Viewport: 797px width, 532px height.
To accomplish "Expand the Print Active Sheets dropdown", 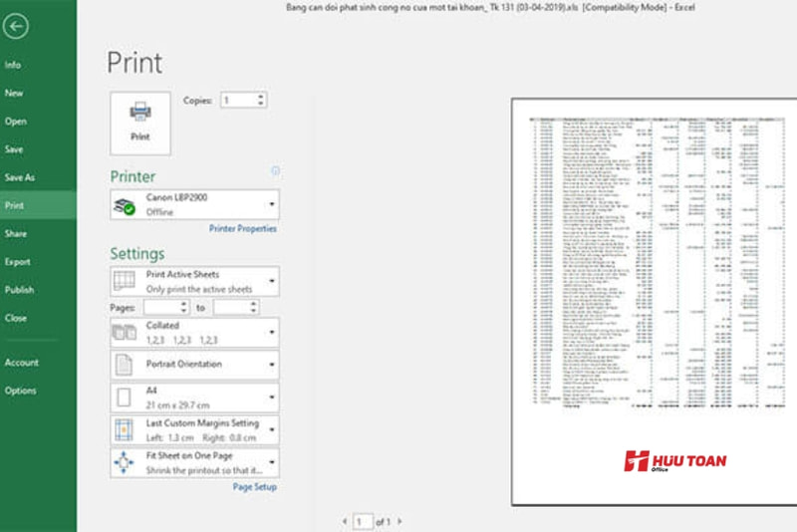I will coord(272,281).
